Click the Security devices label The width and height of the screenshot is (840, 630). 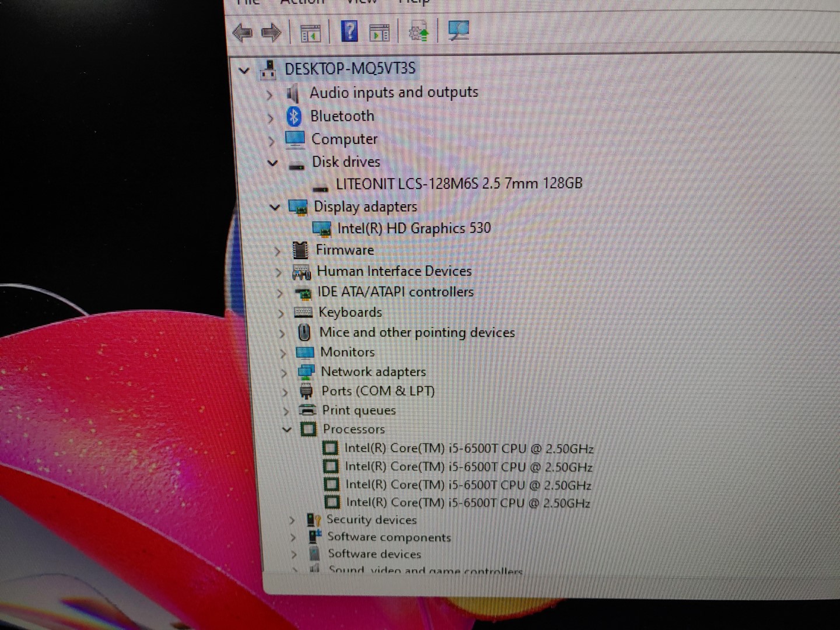click(x=372, y=519)
